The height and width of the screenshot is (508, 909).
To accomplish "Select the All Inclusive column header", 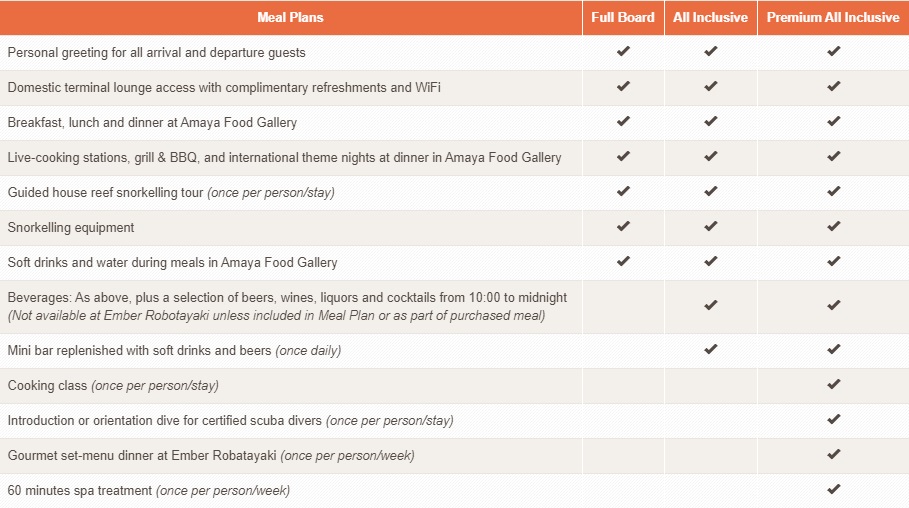I will tap(710, 17).
